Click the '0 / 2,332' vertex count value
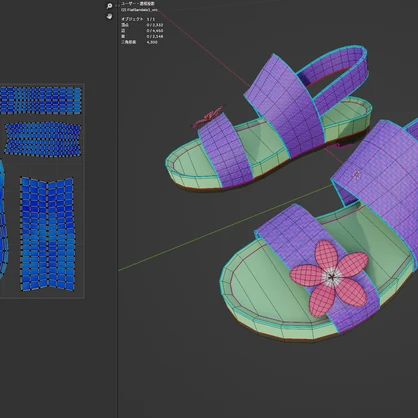Screen dimensions: 418x418 pos(155,25)
